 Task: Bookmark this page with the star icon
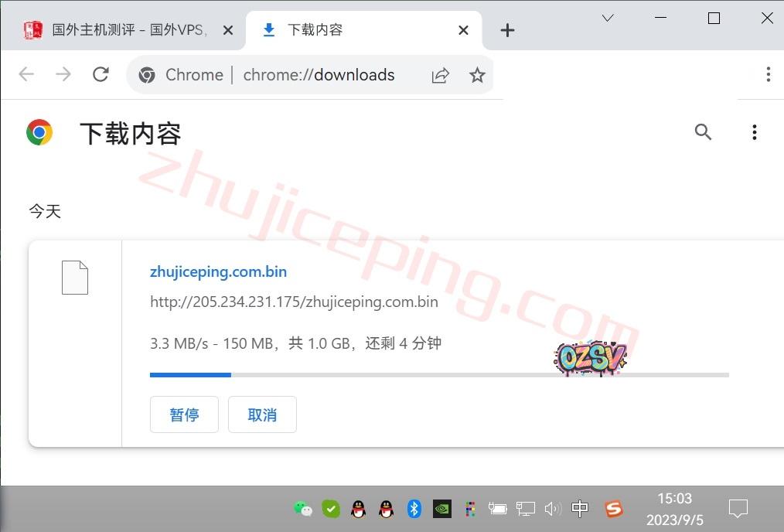point(477,75)
